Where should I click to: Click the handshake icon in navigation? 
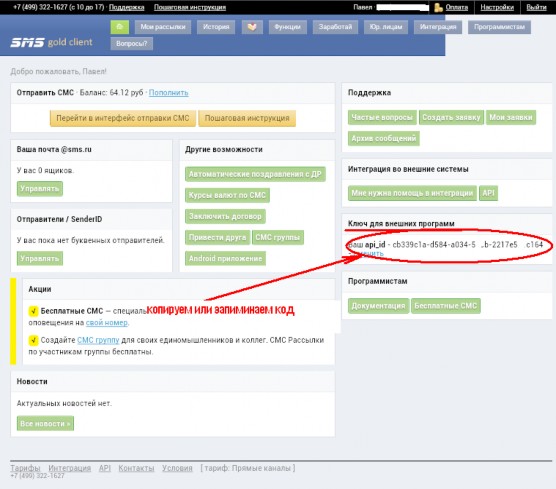click(x=252, y=27)
